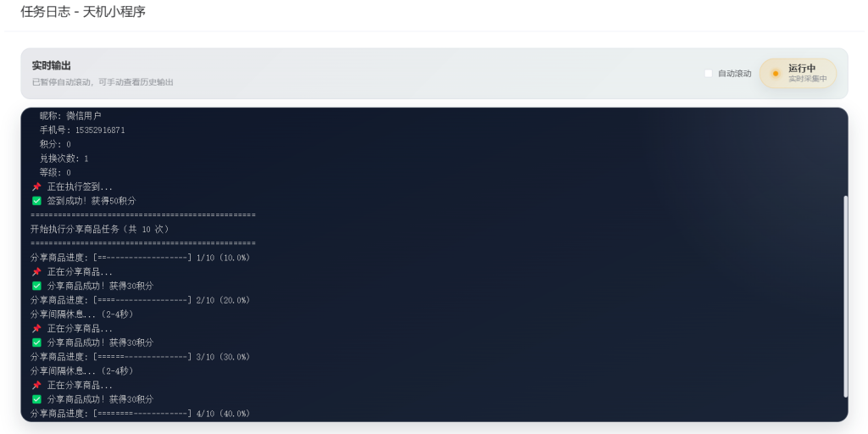
Task: Click green check icon directly above 4/10 progress line
Action: [x=36, y=399]
